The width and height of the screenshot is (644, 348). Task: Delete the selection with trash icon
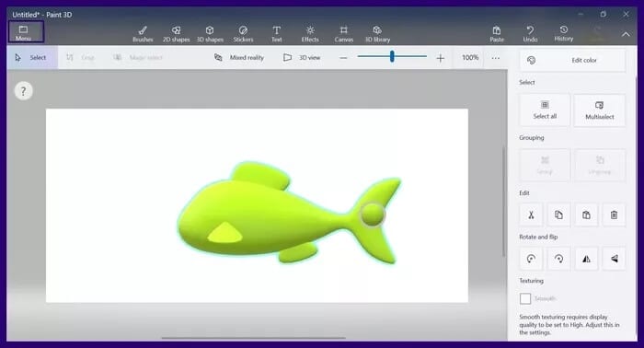[614, 215]
